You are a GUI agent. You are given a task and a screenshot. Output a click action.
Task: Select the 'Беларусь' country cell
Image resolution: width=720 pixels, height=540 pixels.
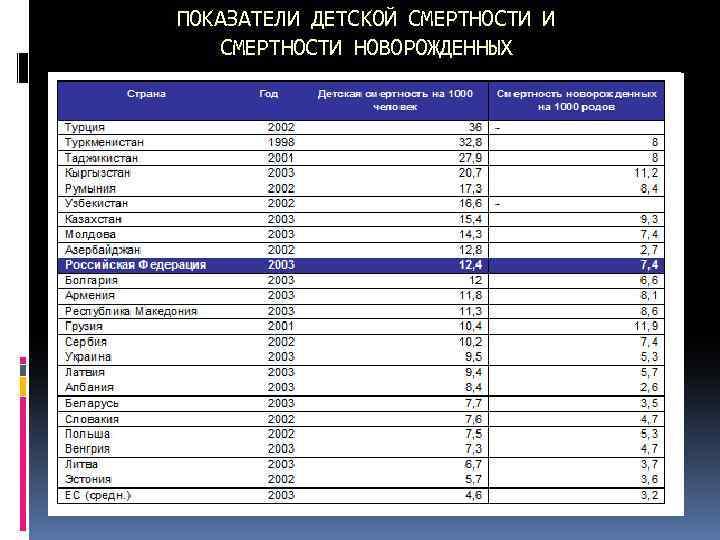(92, 403)
